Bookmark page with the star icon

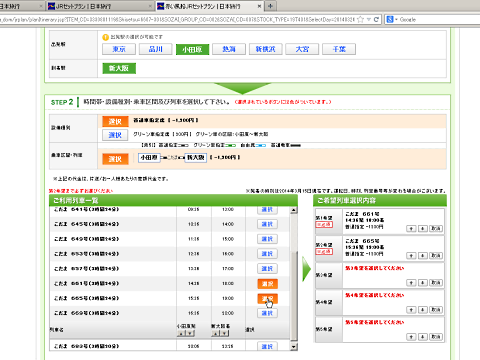click(360, 20)
